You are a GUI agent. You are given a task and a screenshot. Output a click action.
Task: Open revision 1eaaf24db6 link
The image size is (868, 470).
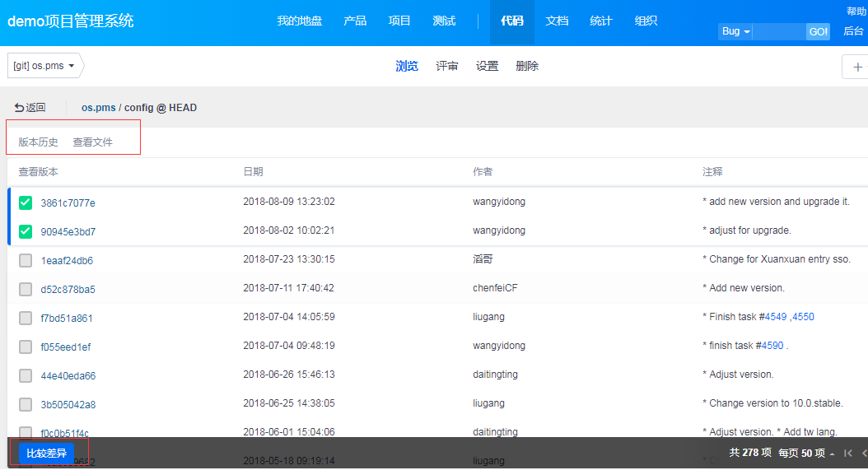67,261
